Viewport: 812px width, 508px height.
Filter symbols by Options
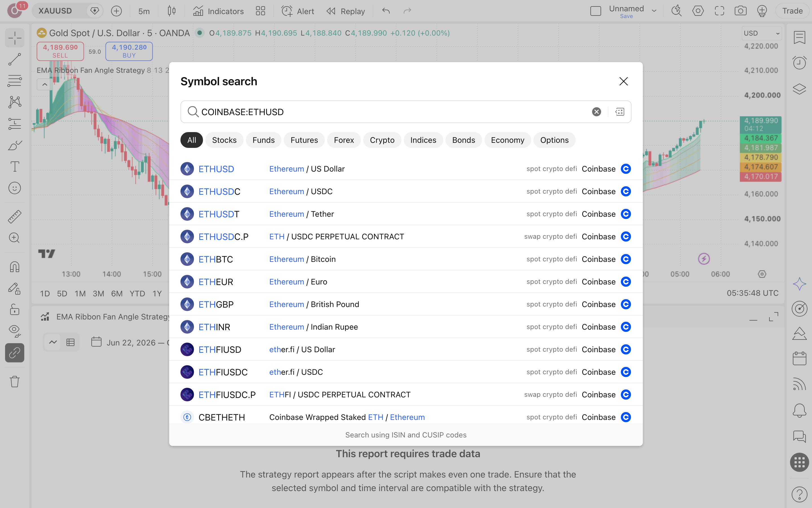point(554,140)
